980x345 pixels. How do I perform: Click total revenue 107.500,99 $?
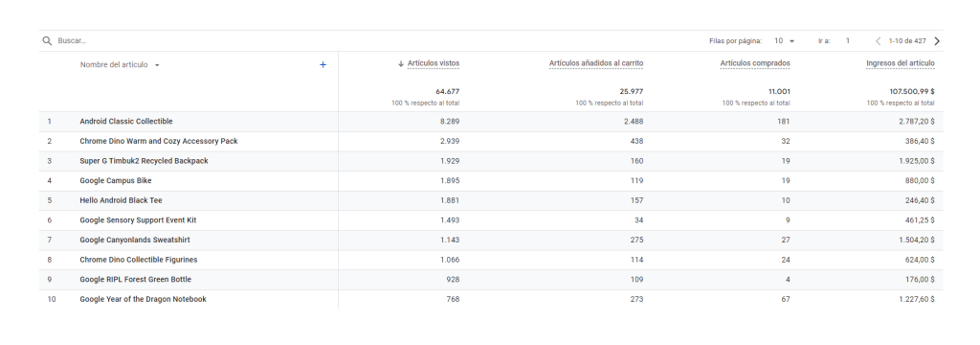[x=912, y=91]
